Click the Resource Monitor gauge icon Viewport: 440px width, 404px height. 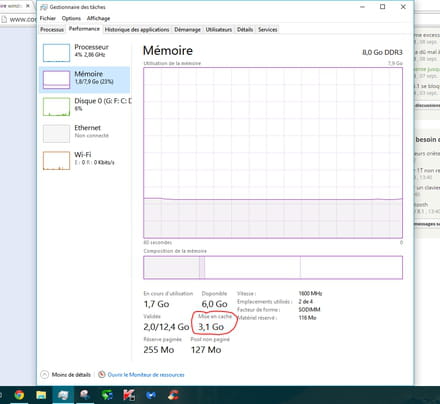coord(102,374)
